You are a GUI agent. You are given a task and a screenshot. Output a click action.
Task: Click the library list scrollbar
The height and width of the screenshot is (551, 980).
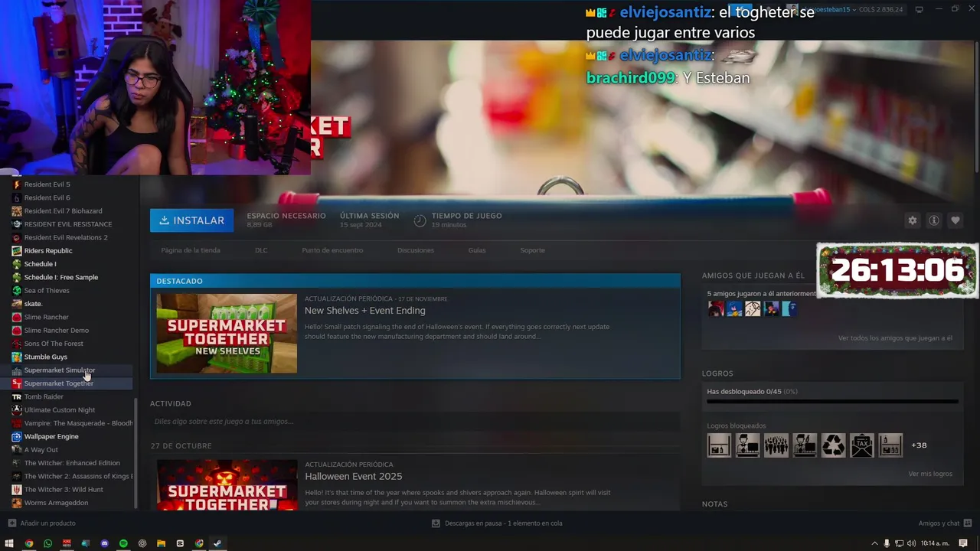136,452
